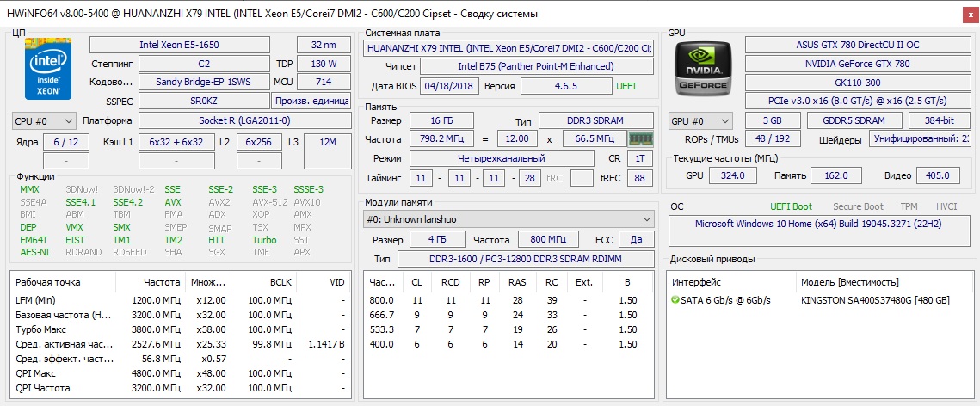
Task: Click the memory size 16 ГБ field
Action: coord(442,120)
